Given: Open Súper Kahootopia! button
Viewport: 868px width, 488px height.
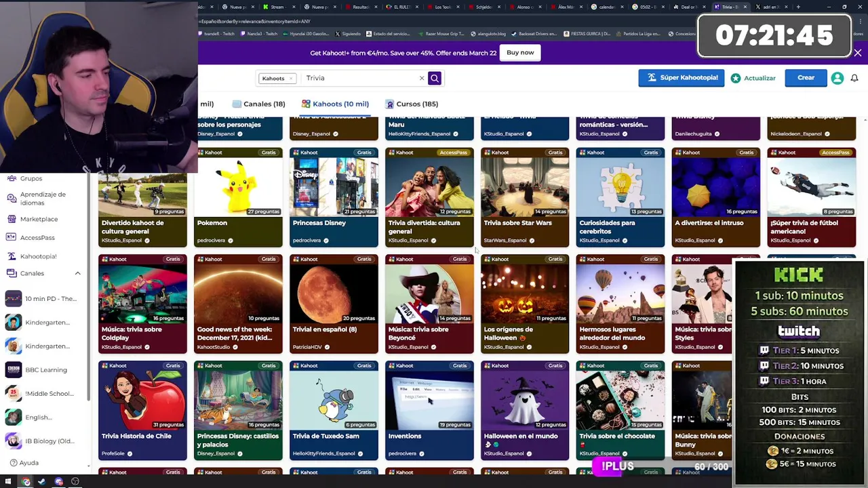Looking at the screenshot, I should point(681,78).
